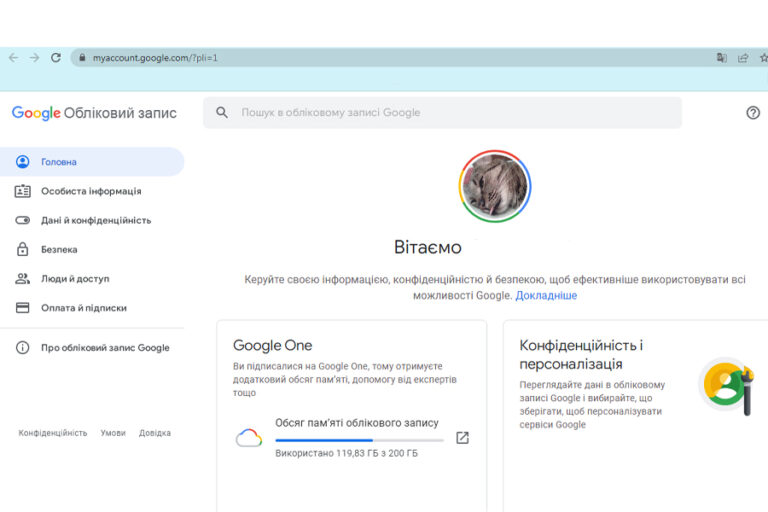The height and width of the screenshot is (512, 768).
Task: Click the profile avatar picture
Action: 495,186
